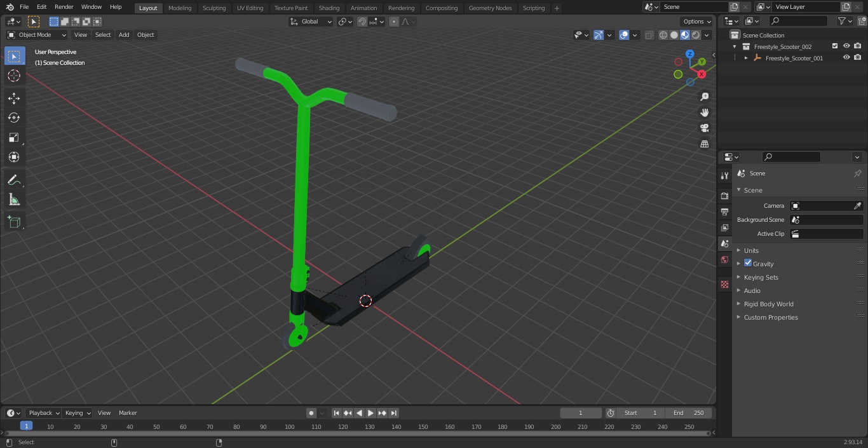
Task: Hide Freestyle_Scooter_002 in viewport via eye
Action: point(846,46)
